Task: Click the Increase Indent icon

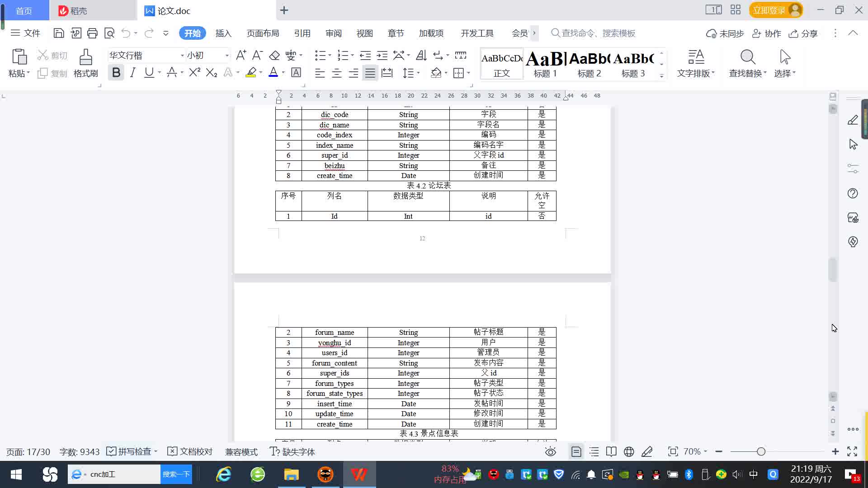Action: pos(382,55)
